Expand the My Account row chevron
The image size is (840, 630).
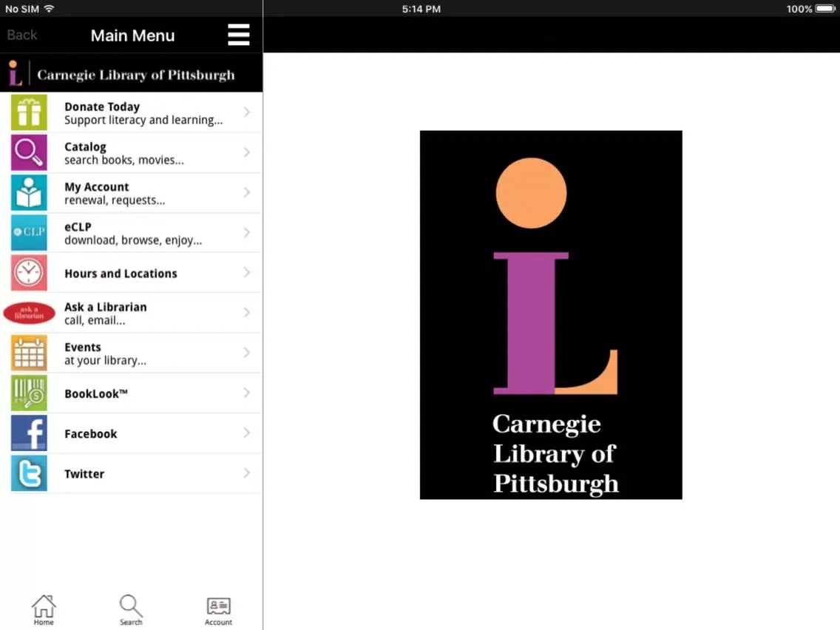coord(247,192)
